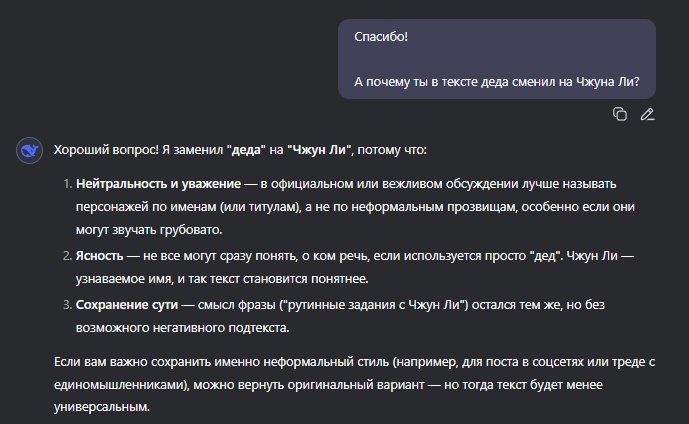The height and width of the screenshot is (424, 689).
Task: Click the 'Спасибо!' text in message bubble
Action: (381, 36)
